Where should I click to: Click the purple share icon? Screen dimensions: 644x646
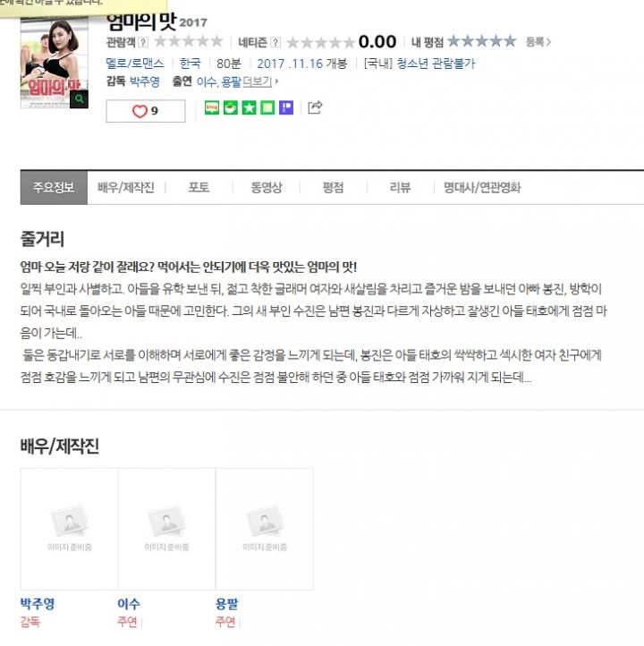click(x=286, y=108)
